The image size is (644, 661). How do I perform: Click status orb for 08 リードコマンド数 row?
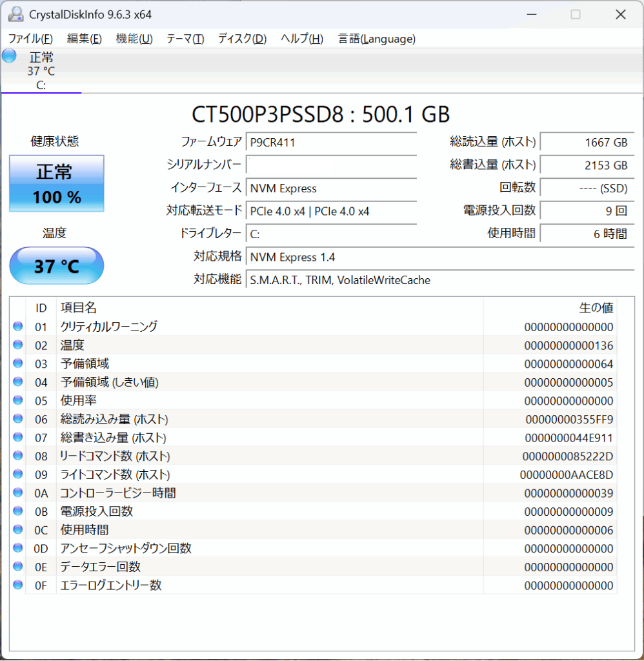(x=17, y=456)
